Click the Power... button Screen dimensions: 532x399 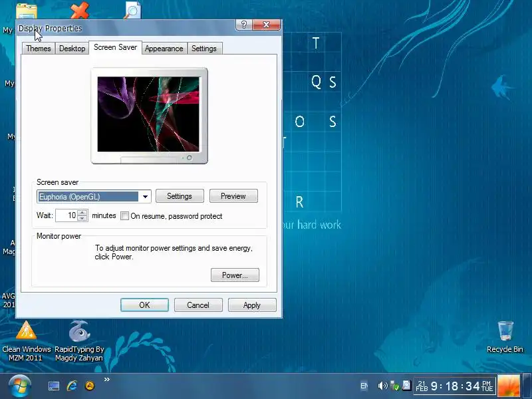tap(235, 275)
